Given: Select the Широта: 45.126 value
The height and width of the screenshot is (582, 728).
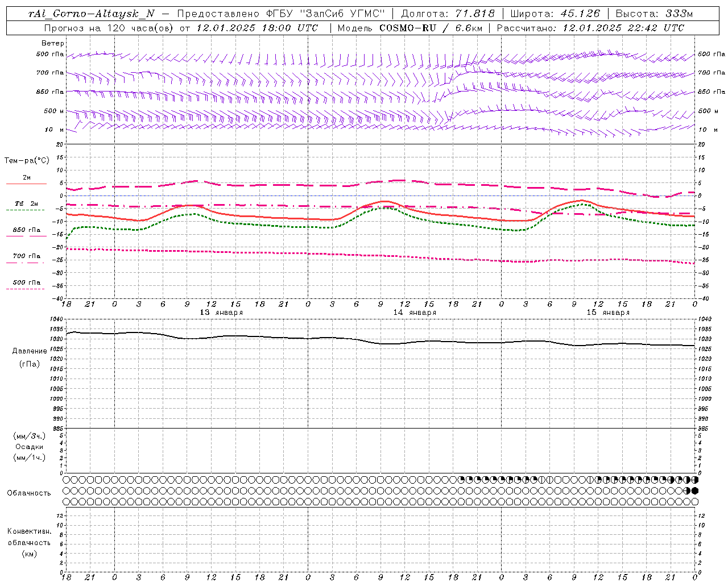Looking at the screenshot, I should (555, 14).
